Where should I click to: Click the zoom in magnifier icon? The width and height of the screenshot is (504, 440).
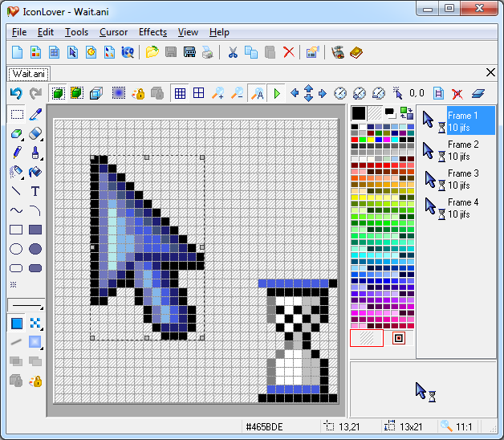pos(218,93)
